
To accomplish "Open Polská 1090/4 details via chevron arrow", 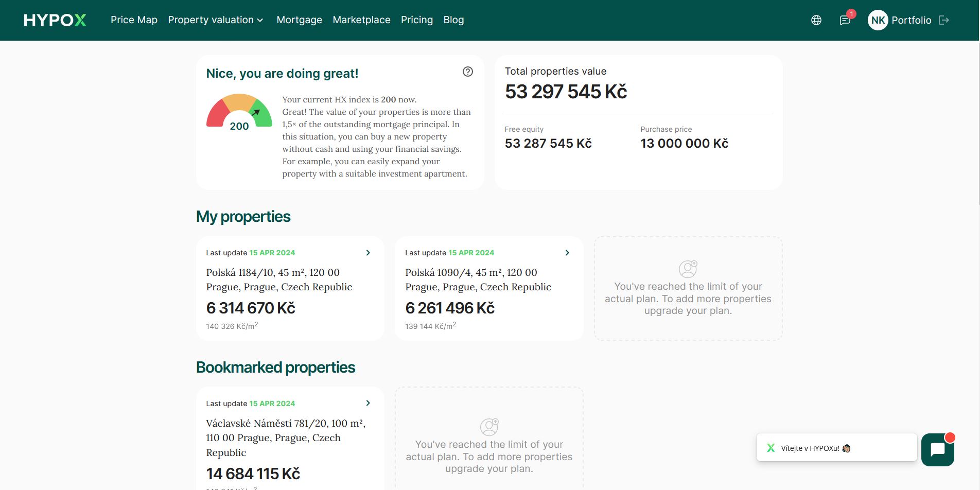I will 567,253.
